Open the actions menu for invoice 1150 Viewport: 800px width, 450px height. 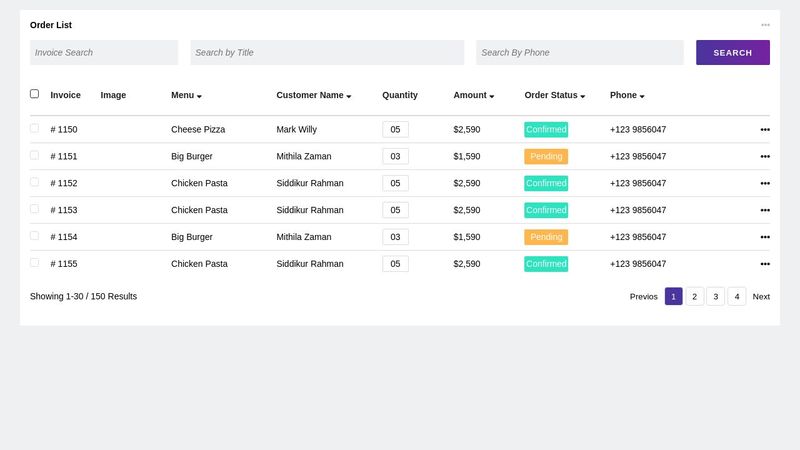tap(765, 130)
